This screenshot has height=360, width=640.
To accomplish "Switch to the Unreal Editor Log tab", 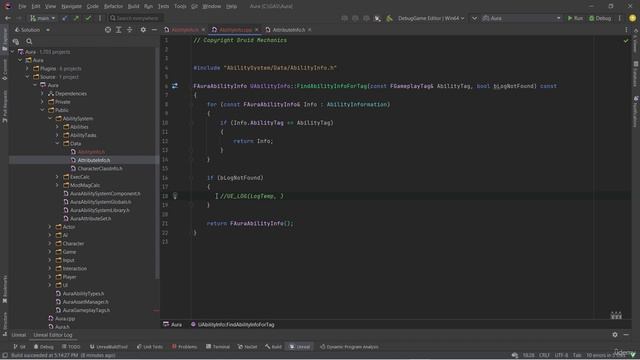I will tap(53, 335).
